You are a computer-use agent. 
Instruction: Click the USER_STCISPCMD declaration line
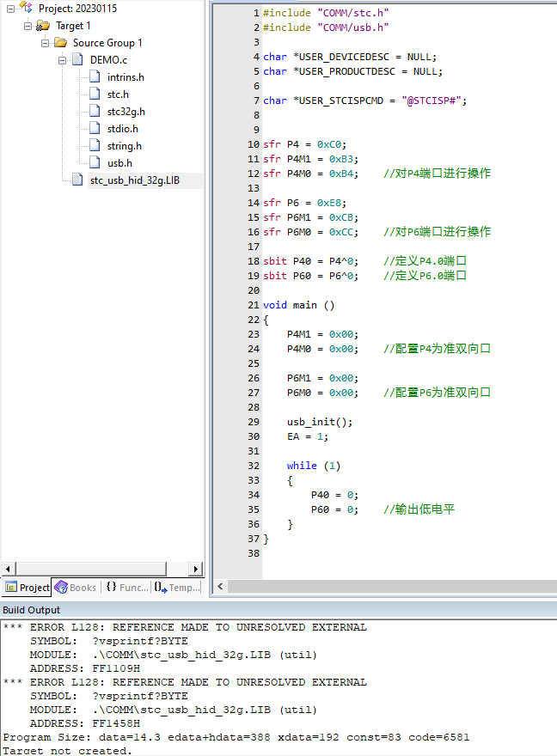coord(365,101)
